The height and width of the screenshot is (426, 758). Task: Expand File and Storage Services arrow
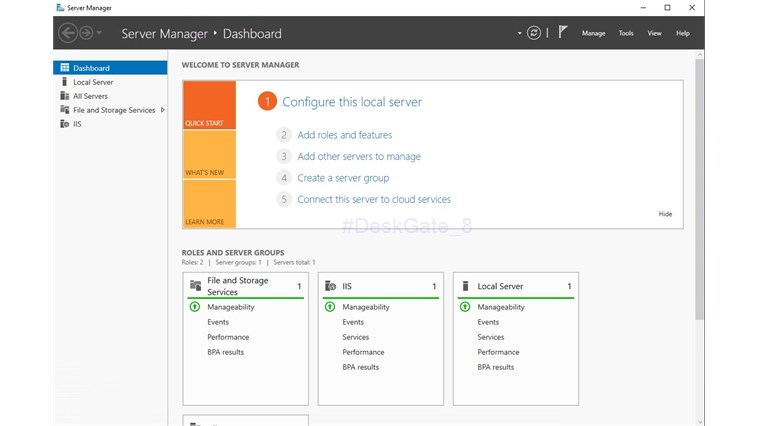tap(163, 110)
